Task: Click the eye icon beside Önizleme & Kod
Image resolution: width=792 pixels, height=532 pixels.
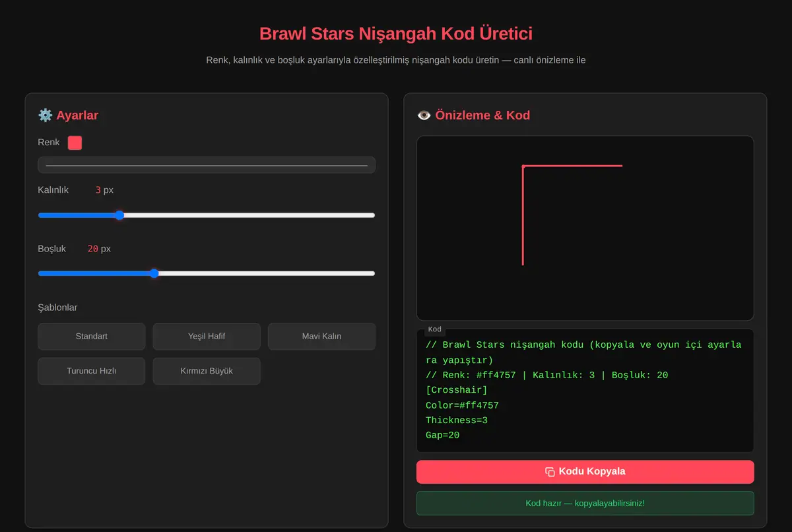Action: 424,115
